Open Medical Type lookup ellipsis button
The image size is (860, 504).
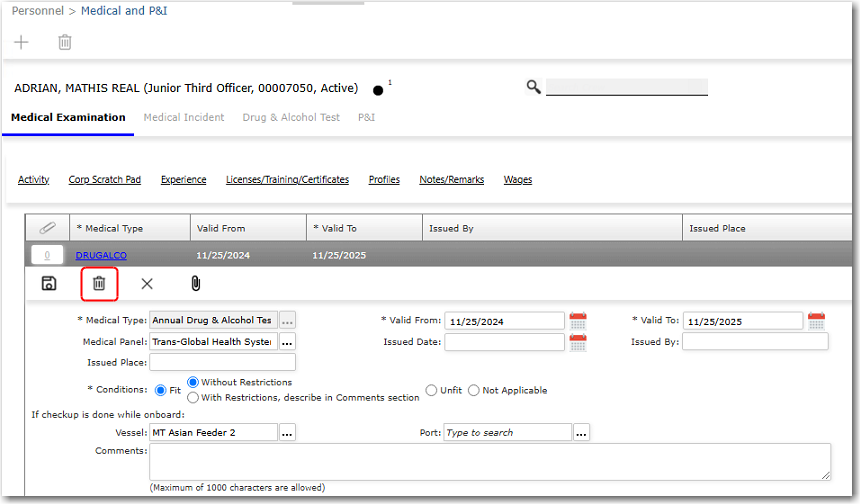pos(287,321)
